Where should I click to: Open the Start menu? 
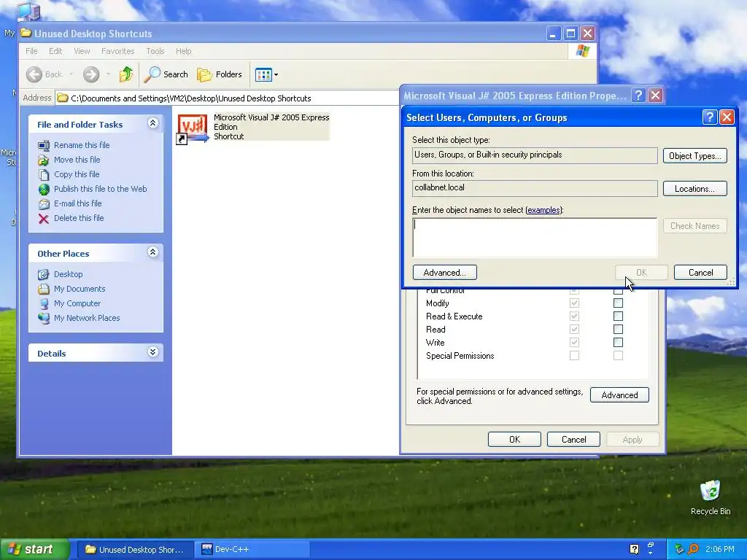click(35, 549)
